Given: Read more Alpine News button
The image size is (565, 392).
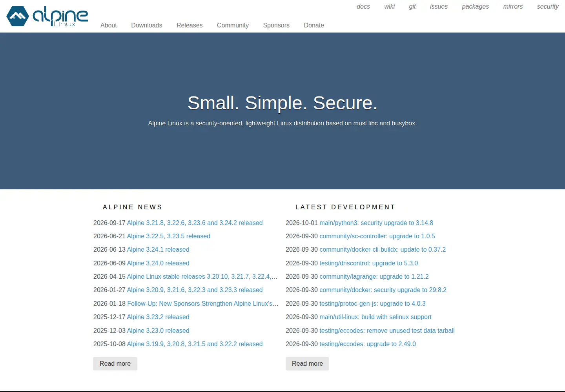Looking at the screenshot, I should click(115, 364).
